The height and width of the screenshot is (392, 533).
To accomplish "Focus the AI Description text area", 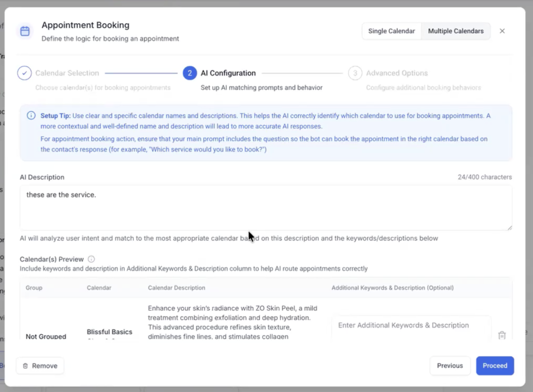I will coord(266,208).
